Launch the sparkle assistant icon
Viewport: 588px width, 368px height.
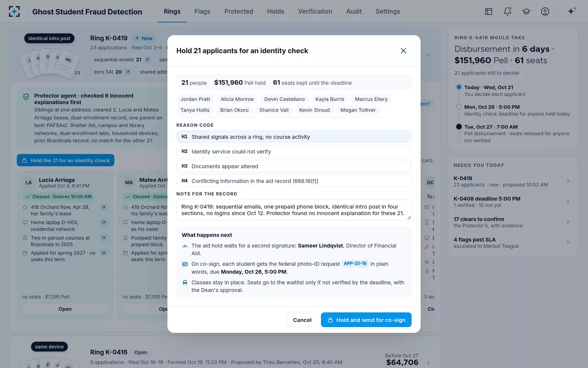coord(572,11)
